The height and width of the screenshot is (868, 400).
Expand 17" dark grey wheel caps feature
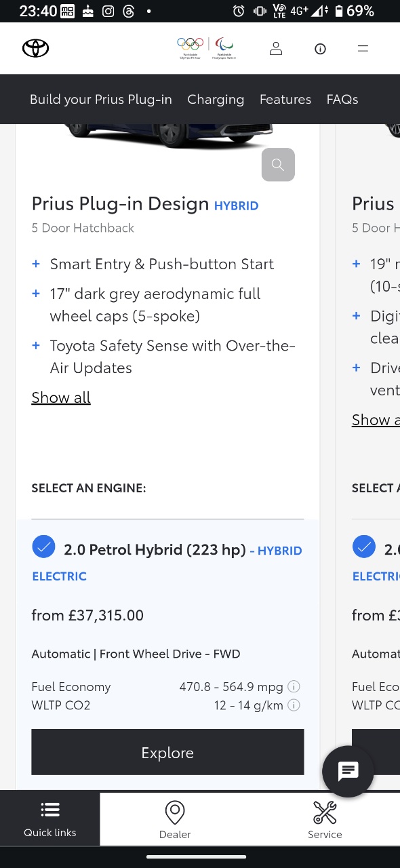[36, 294]
